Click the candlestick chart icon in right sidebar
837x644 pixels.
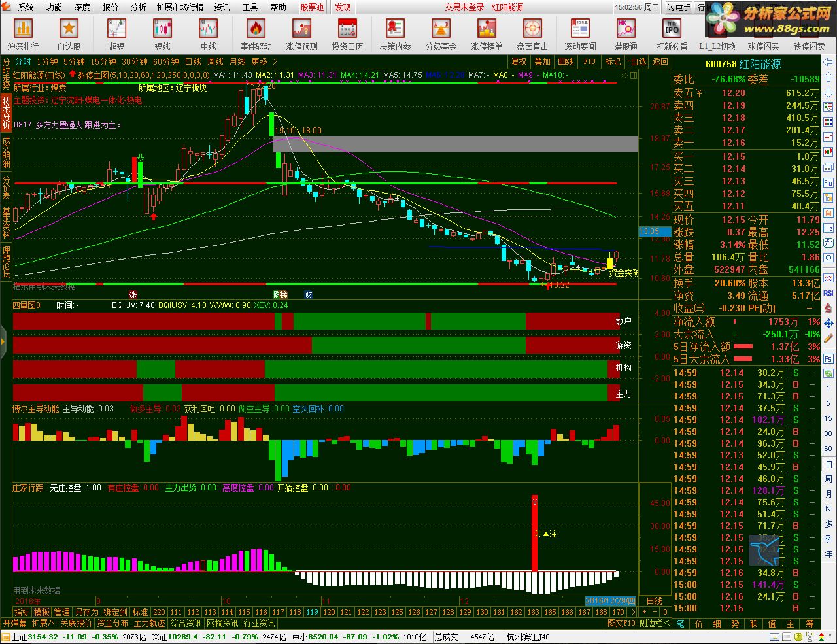pyautogui.click(x=828, y=152)
